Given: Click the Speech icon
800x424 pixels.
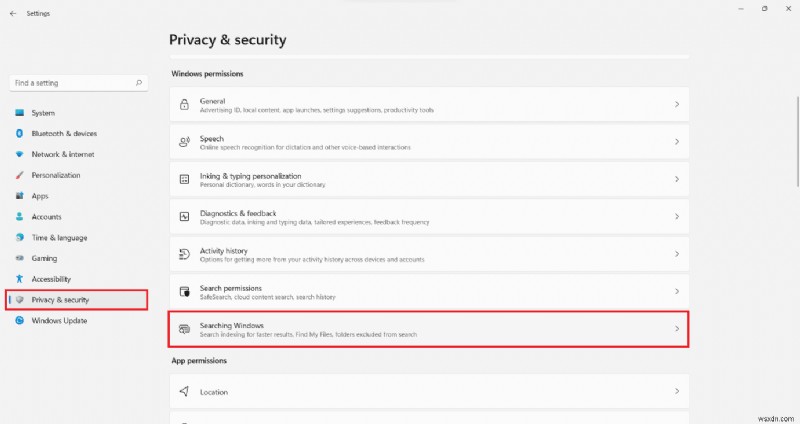Looking at the screenshot, I should [x=184, y=142].
